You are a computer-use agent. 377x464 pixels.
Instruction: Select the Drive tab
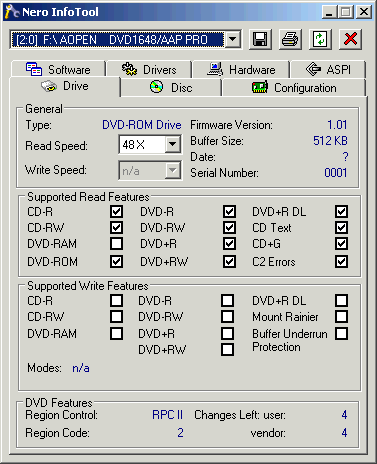pos(65,86)
